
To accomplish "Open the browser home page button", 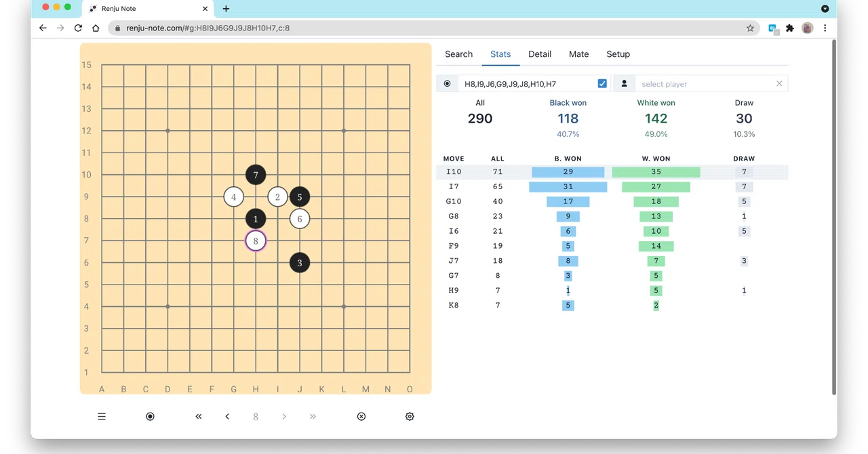I will pos(96,28).
